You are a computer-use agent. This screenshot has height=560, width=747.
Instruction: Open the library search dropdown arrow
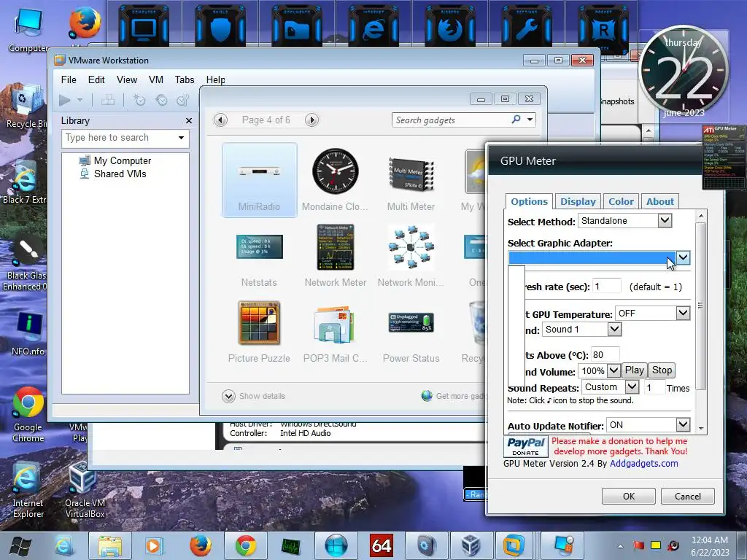click(181, 138)
